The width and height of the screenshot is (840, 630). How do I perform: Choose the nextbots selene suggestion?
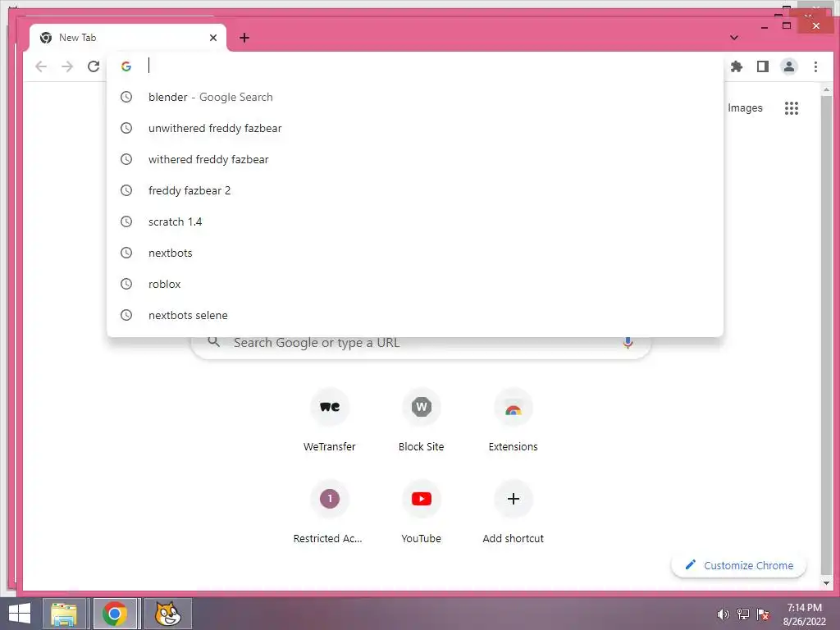click(x=414, y=314)
